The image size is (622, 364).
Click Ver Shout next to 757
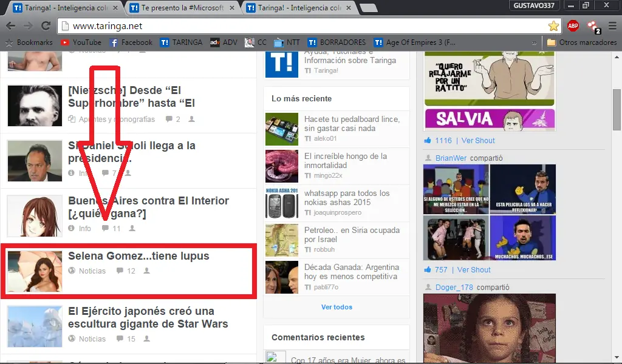point(474,270)
